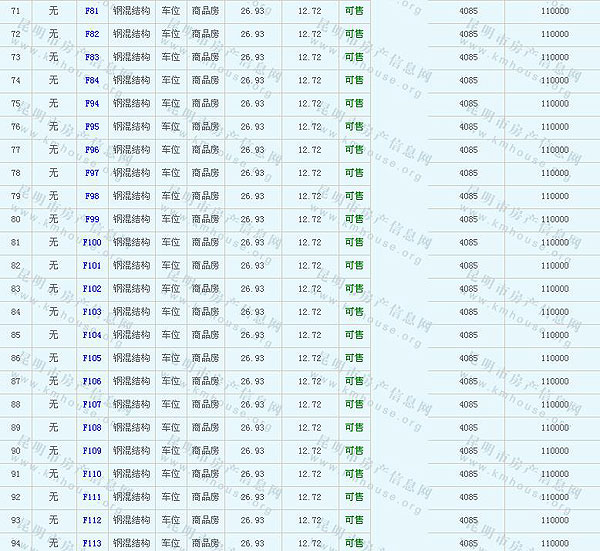Viewport: 600px width, 551px height.
Task: Select row number 85 cell
Action: [15, 335]
